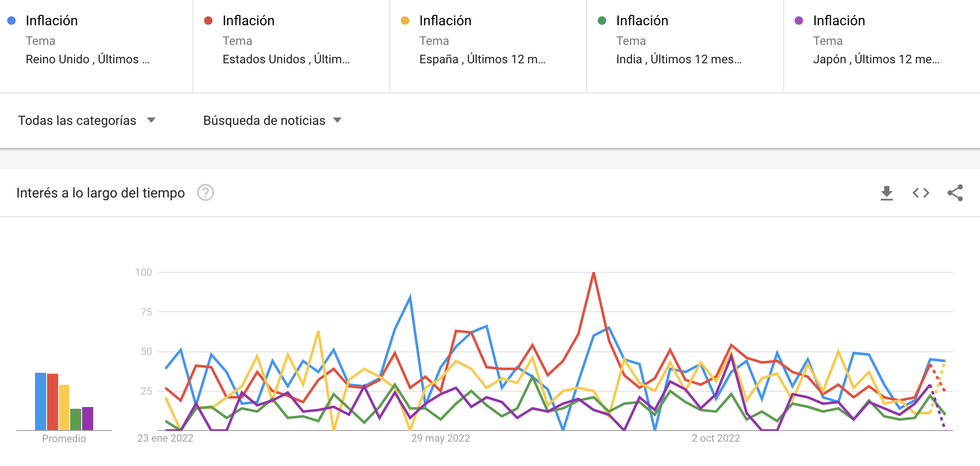This screenshot has width=980, height=466.
Task: Download the interest over time data
Action: pos(887,193)
